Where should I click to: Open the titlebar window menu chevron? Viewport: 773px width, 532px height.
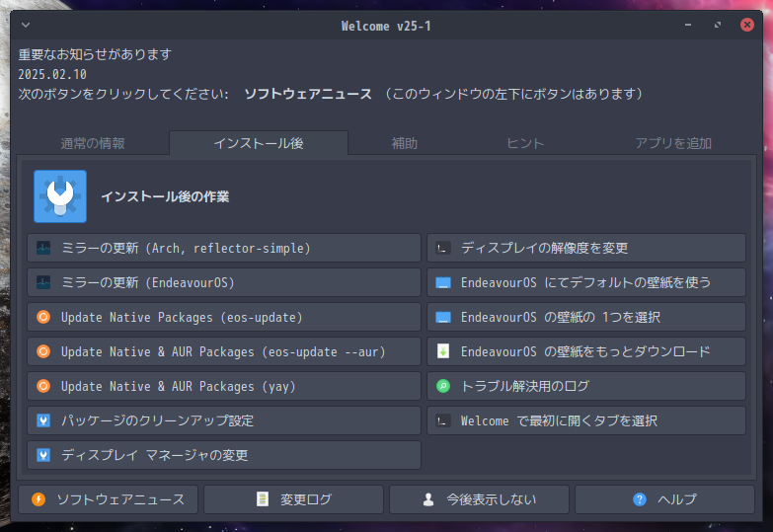25,25
